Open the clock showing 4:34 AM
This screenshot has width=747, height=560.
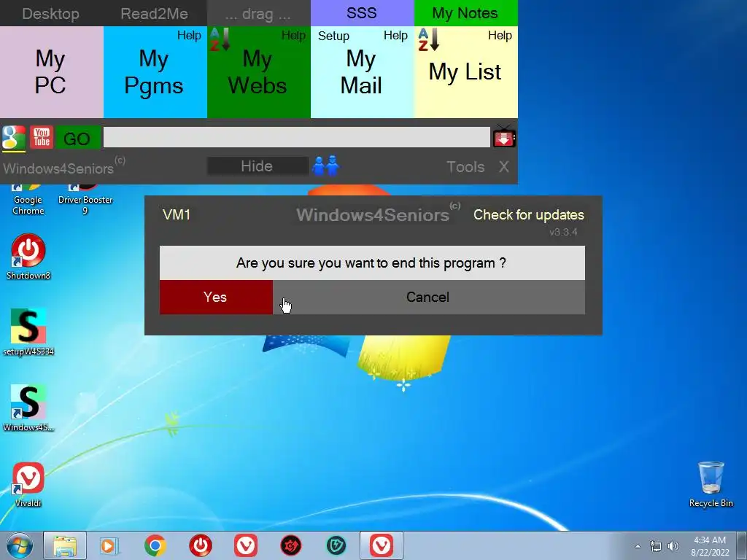point(710,546)
